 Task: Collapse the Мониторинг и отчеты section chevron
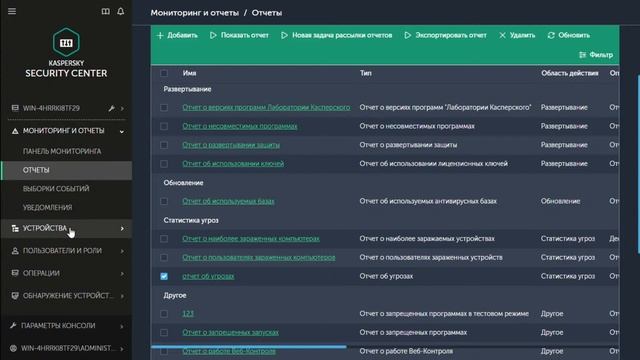point(122,131)
